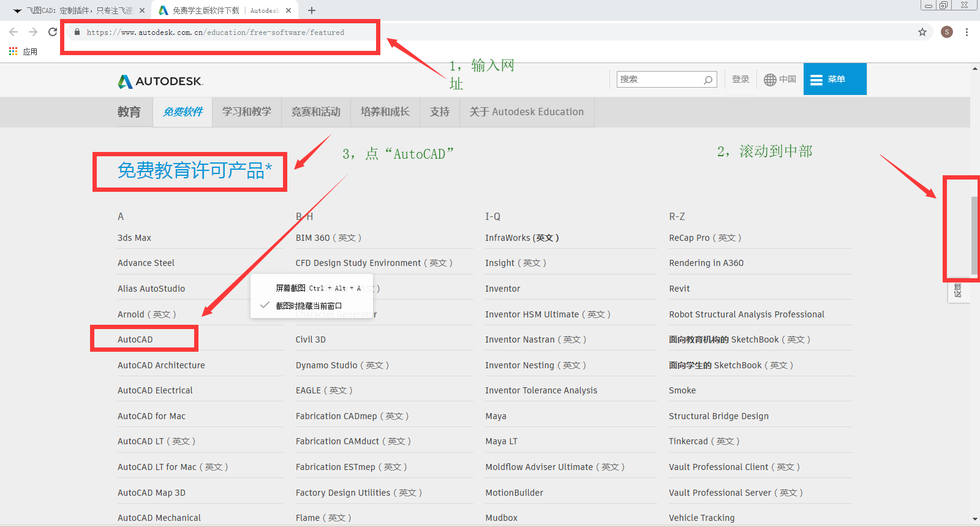The width and height of the screenshot is (980, 527).
Task: Open the Maya link
Action: coord(496,416)
